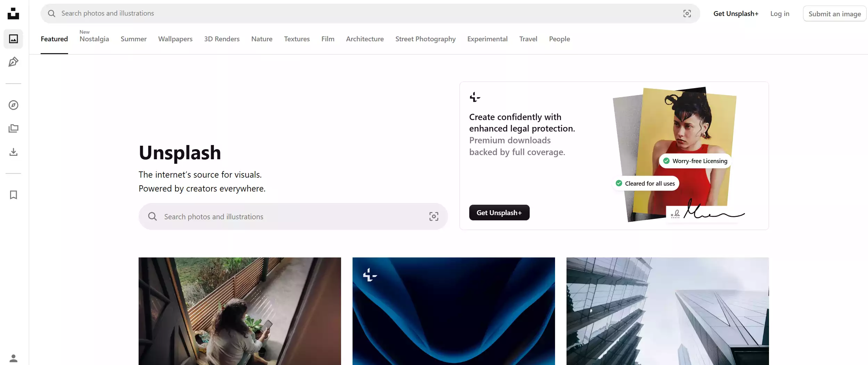868x365 pixels.
Task: Click the "Unsplash" main heading
Action: (x=180, y=153)
